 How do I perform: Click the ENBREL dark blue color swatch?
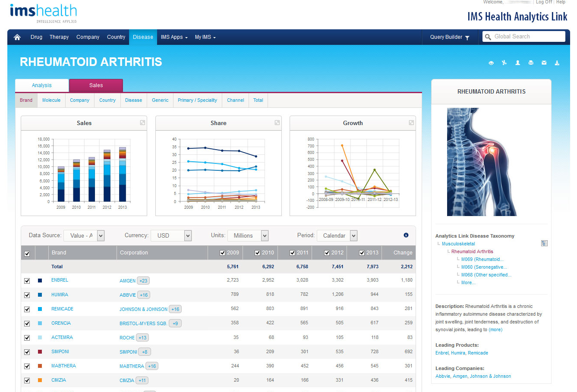(x=40, y=281)
